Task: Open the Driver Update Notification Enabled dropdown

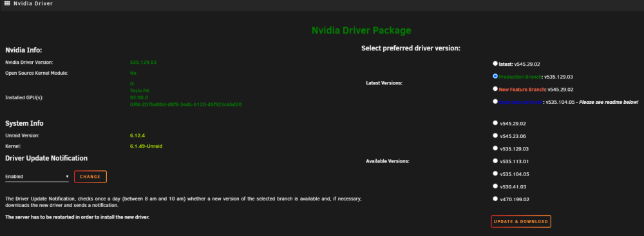Action: (37, 177)
